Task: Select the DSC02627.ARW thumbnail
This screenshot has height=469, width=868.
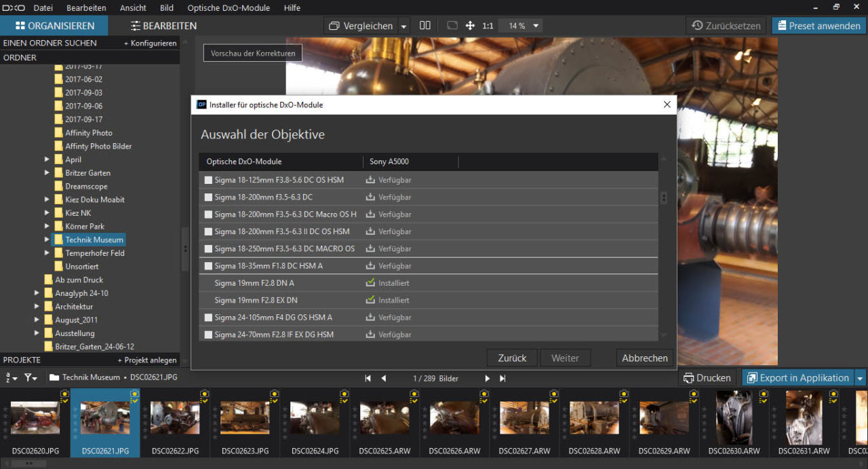Action: pyautogui.click(x=524, y=421)
